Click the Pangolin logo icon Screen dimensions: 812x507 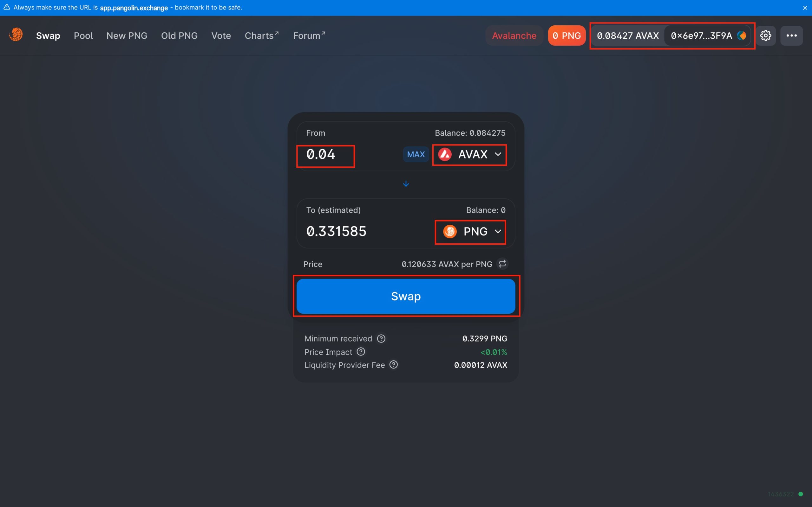point(16,35)
